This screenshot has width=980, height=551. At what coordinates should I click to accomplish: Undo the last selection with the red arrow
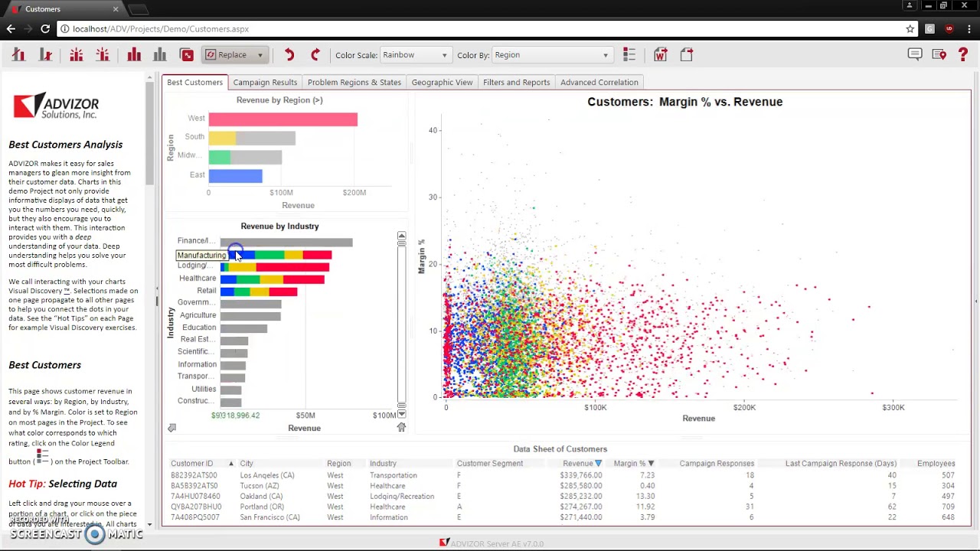point(289,54)
